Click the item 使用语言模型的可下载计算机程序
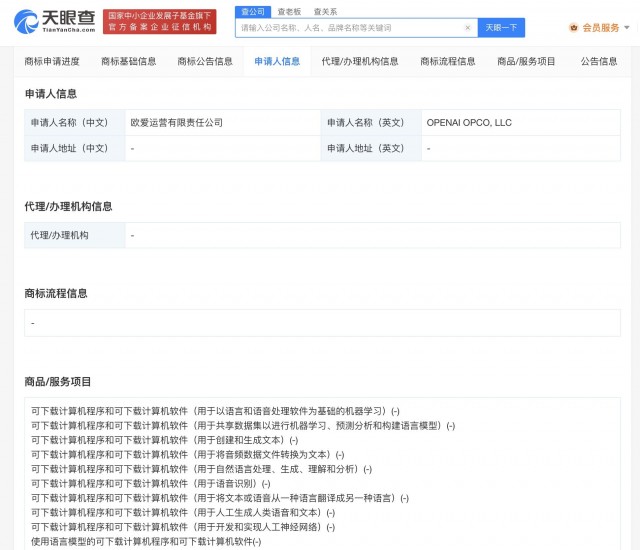 (x=146, y=542)
